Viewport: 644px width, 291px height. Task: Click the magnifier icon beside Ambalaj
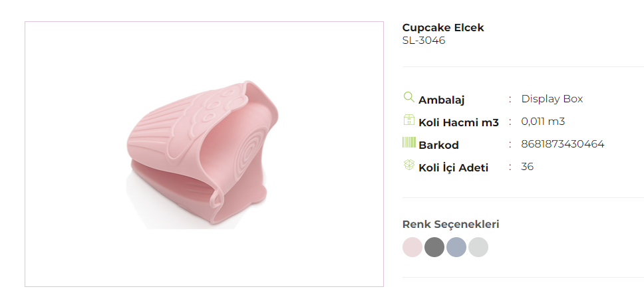(x=409, y=97)
